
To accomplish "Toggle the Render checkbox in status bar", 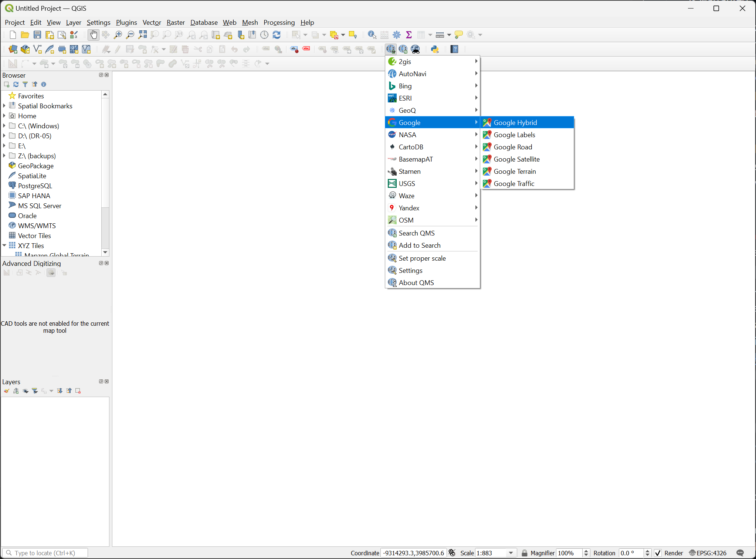I will click(x=658, y=553).
